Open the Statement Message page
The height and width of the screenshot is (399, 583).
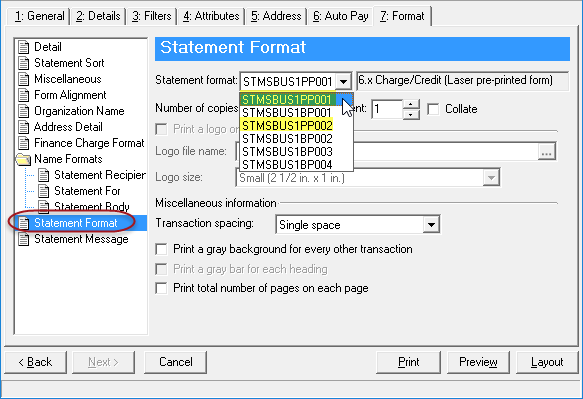coord(81,239)
